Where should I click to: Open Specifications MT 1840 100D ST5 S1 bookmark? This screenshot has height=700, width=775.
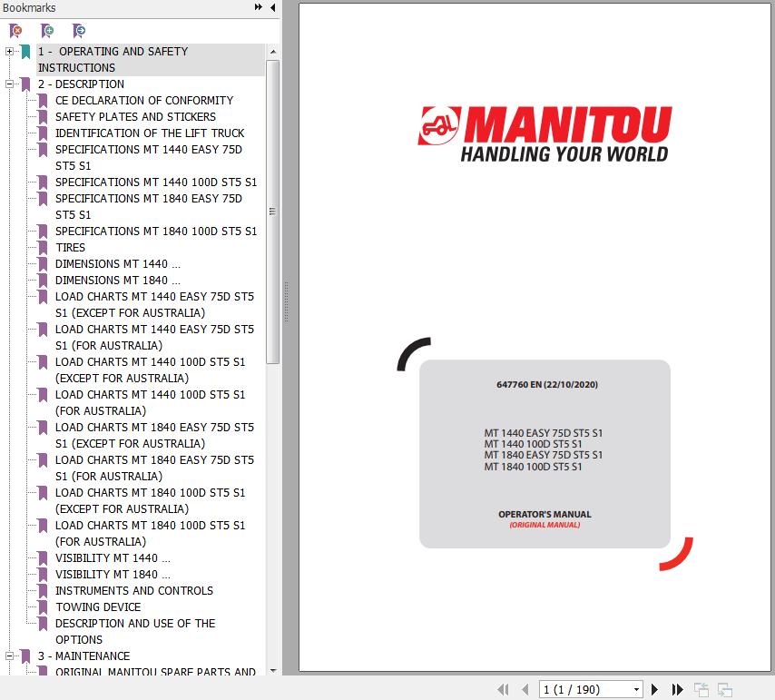point(156,231)
